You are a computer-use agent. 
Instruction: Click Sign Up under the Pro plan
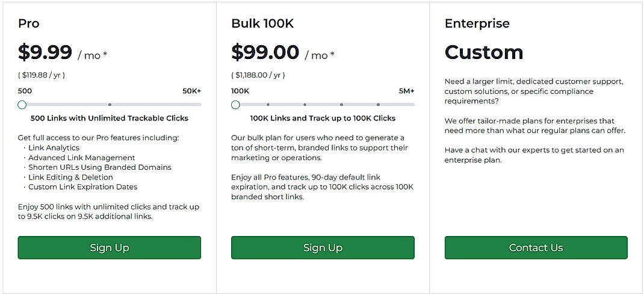109,247
